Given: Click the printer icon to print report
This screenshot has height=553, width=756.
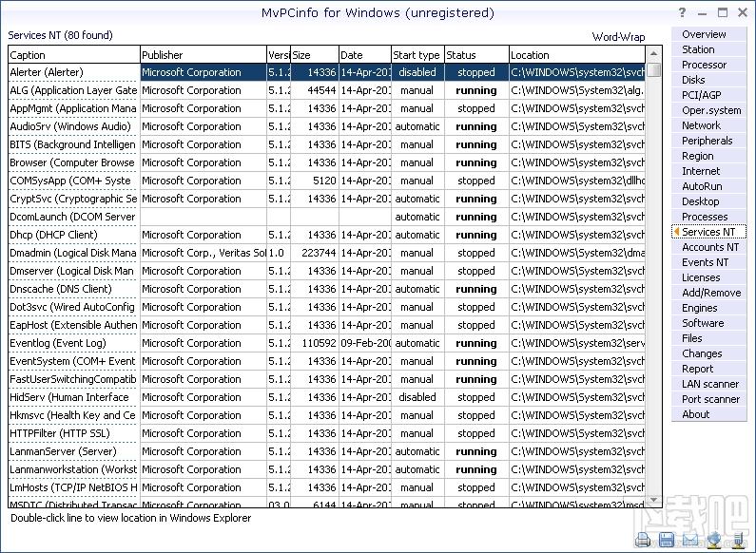Looking at the screenshot, I should click(643, 539).
